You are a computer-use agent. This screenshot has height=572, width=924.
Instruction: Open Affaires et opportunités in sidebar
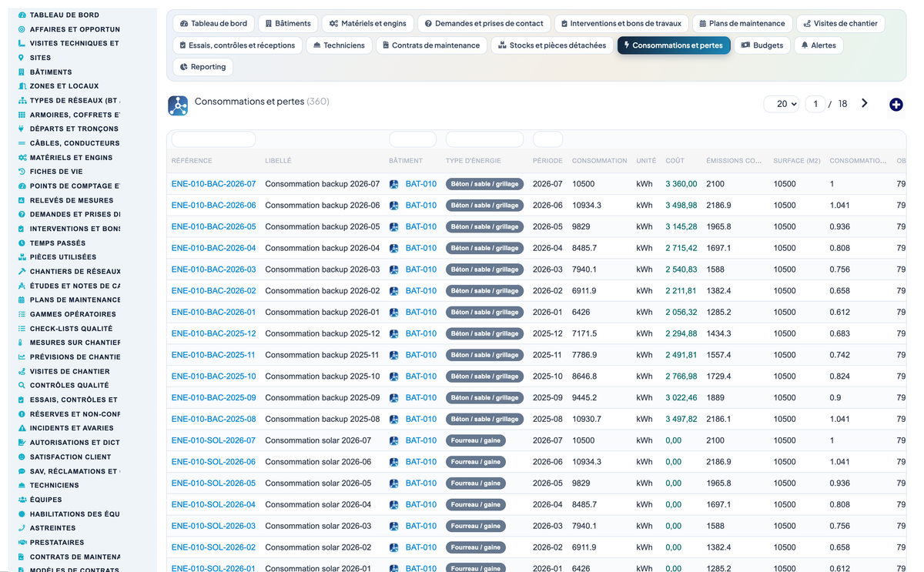point(74,29)
